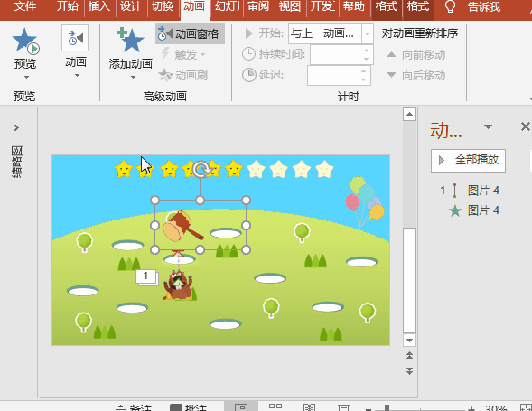Click the animation order tag 1
Viewport: 532px width, 411px height.
(x=146, y=276)
